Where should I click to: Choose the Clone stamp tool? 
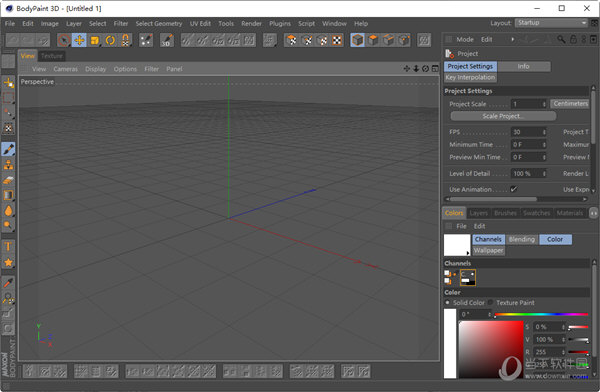click(8, 165)
